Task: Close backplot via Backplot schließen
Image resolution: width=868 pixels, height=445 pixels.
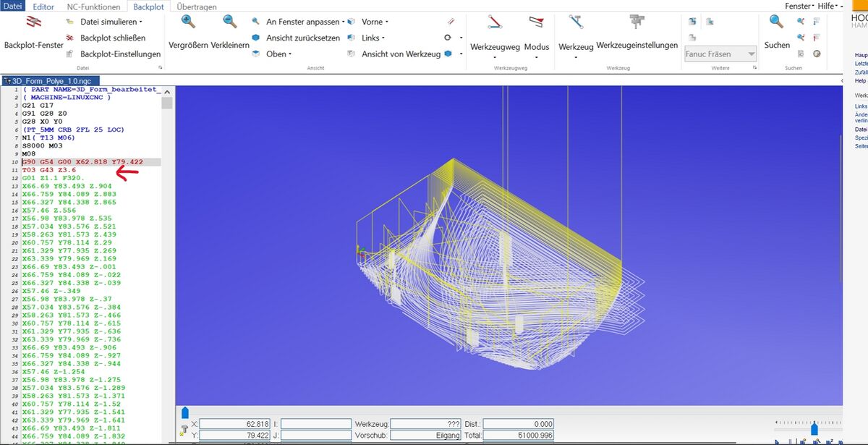Action: (x=112, y=38)
